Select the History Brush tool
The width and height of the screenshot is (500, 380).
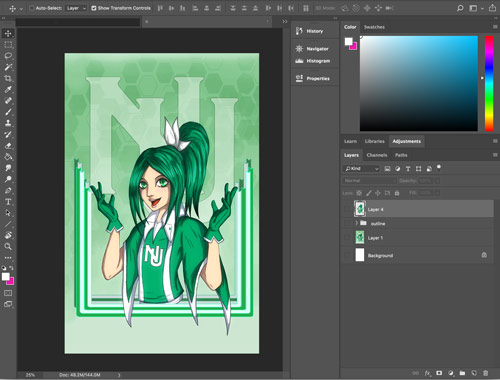tap(8, 134)
